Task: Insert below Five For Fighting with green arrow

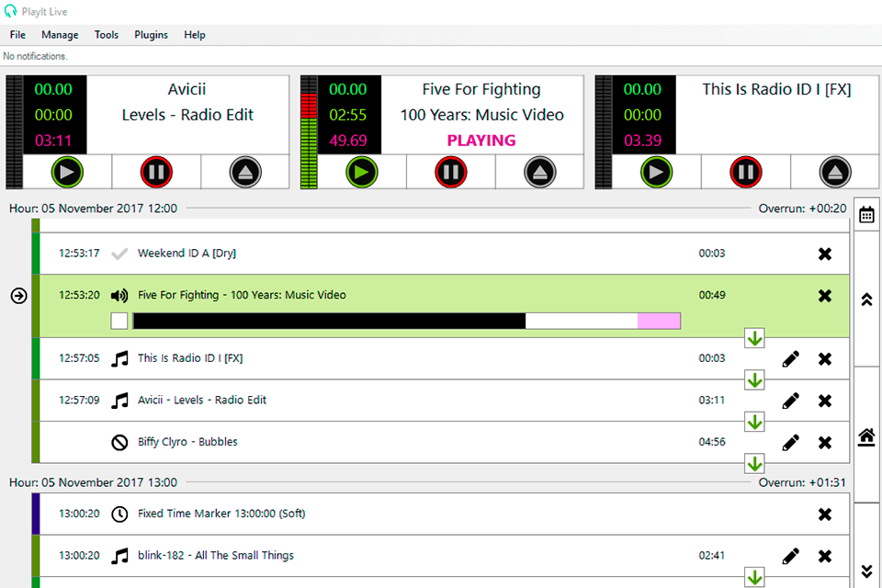Action: [754, 338]
